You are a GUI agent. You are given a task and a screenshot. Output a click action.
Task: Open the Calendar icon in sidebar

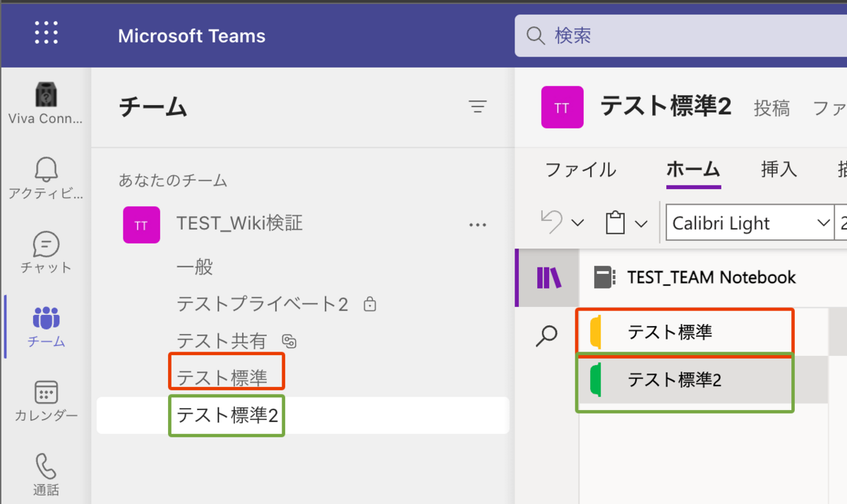point(46,400)
